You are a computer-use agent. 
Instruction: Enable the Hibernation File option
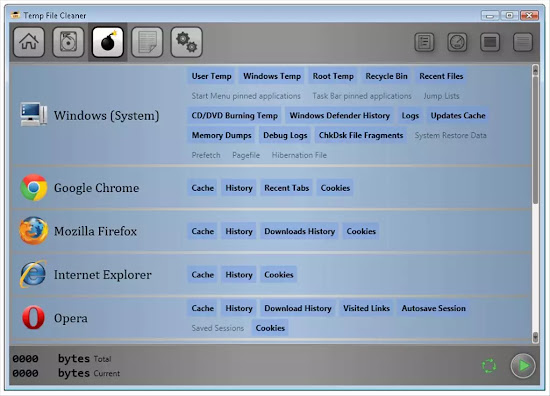pos(299,155)
